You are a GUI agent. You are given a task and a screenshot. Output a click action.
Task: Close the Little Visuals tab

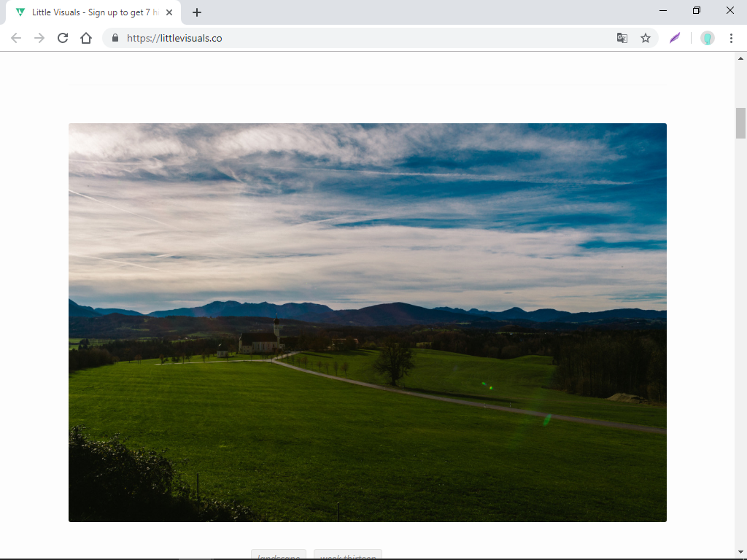pyautogui.click(x=169, y=12)
